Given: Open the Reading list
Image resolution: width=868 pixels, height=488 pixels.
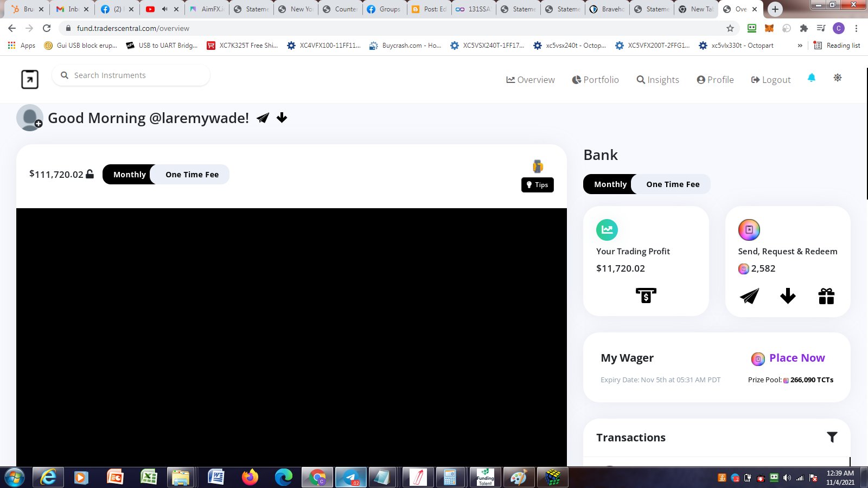Looking at the screenshot, I should tap(837, 46).
